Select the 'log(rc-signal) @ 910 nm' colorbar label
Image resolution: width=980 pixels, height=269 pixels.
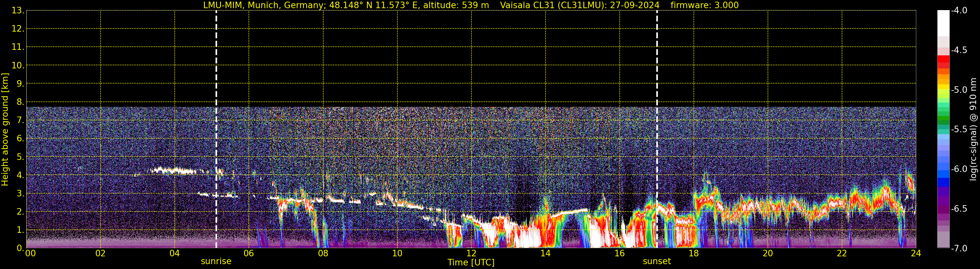(x=973, y=130)
